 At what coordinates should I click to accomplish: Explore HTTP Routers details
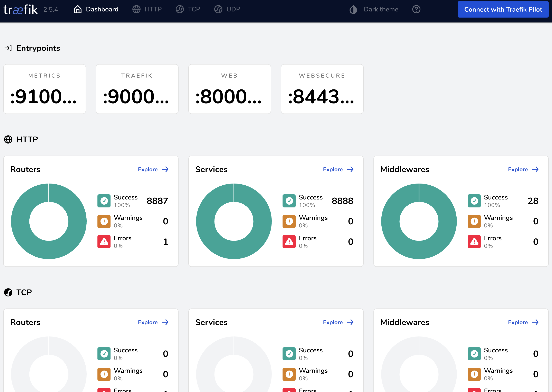pyautogui.click(x=153, y=169)
